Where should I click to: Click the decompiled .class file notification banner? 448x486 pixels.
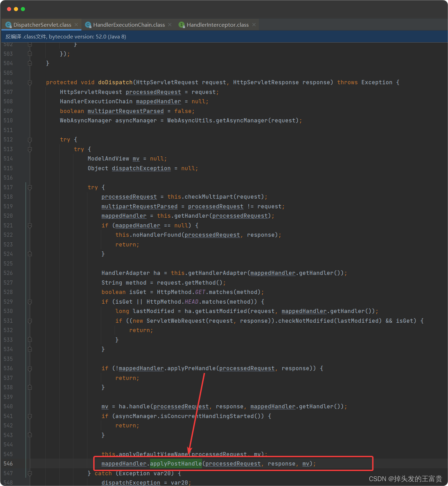point(224,36)
